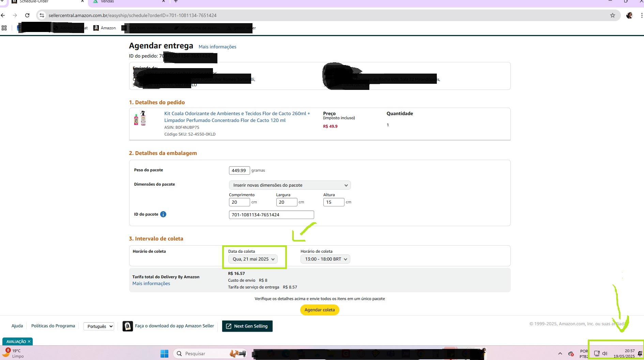644x360 pixels.
Task: Open Mais informações beside Agendar entrega
Action: coord(217,47)
